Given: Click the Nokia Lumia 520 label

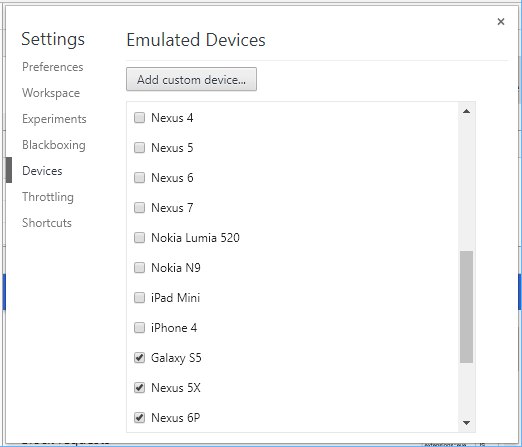Looking at the screenshot, I should coord(195,238).
